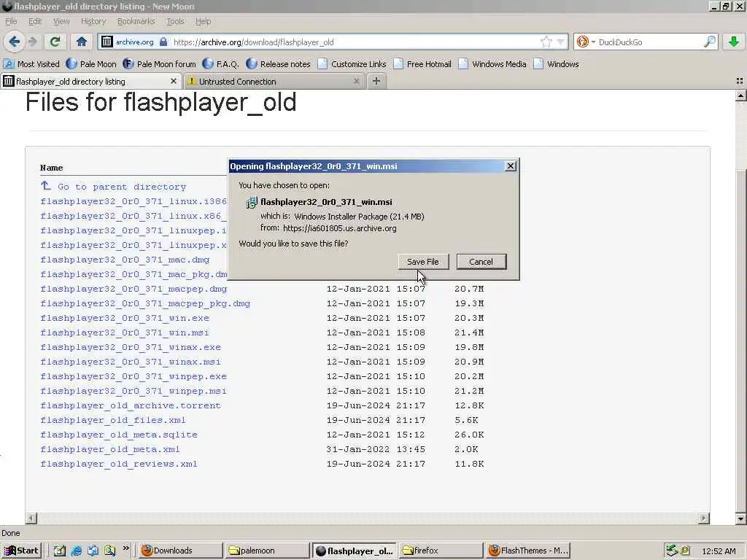Open the Release notes bookmark

point(278,64)
